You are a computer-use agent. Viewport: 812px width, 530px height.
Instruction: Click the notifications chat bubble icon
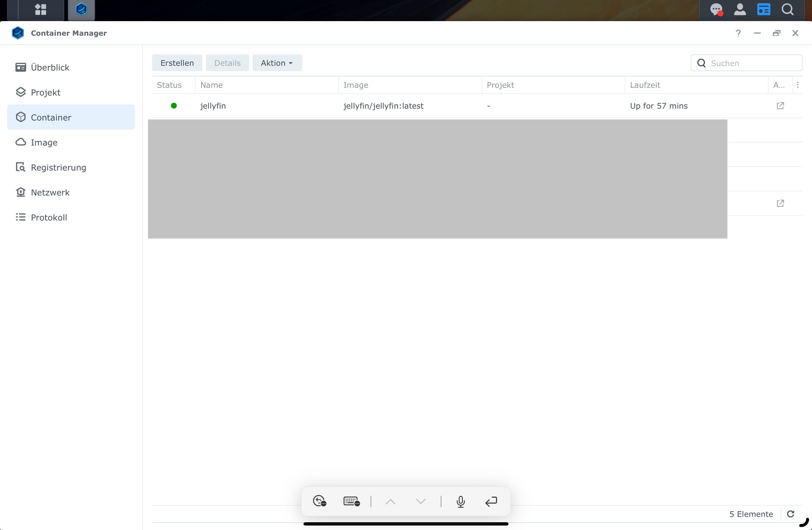pyautogui.click(x=716, y=10)
